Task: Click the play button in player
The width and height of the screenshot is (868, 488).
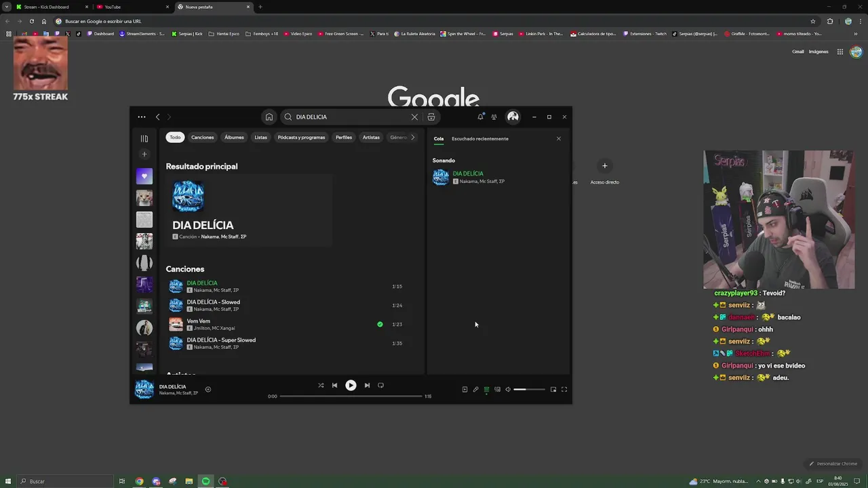Action: pos(351,385)
